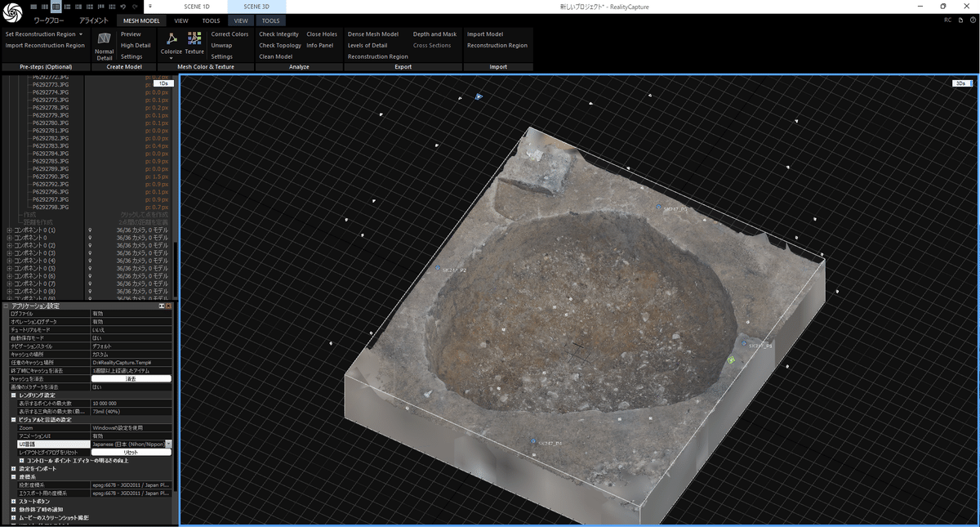Click the RealityCapture logo icon

11,12
